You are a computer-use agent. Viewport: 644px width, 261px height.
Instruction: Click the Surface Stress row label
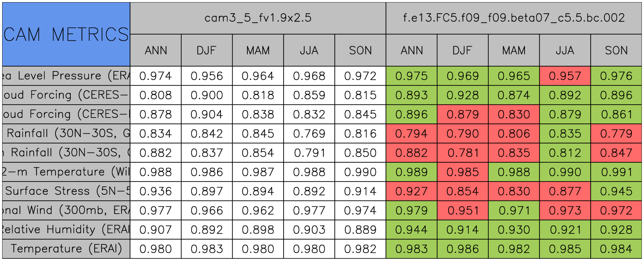click(x=66, y=191)
